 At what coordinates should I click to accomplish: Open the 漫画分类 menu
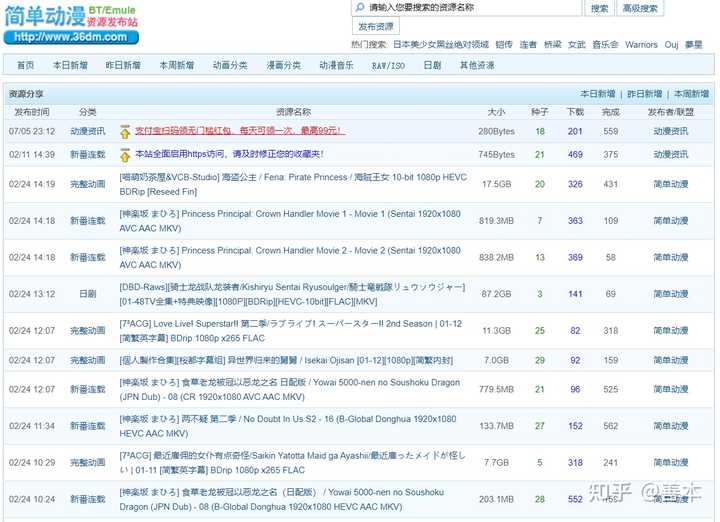(x=284, y=65)
